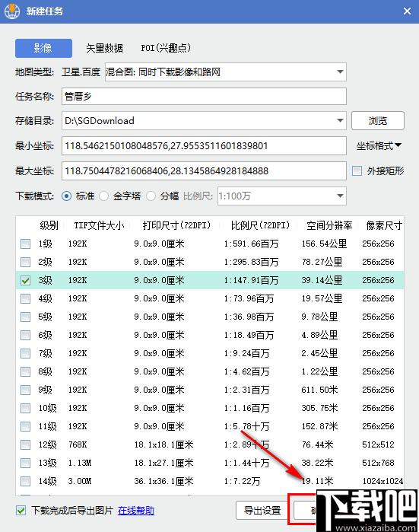Click resolution value 1.22公里
Screen dimensions: 419x532
319,372
